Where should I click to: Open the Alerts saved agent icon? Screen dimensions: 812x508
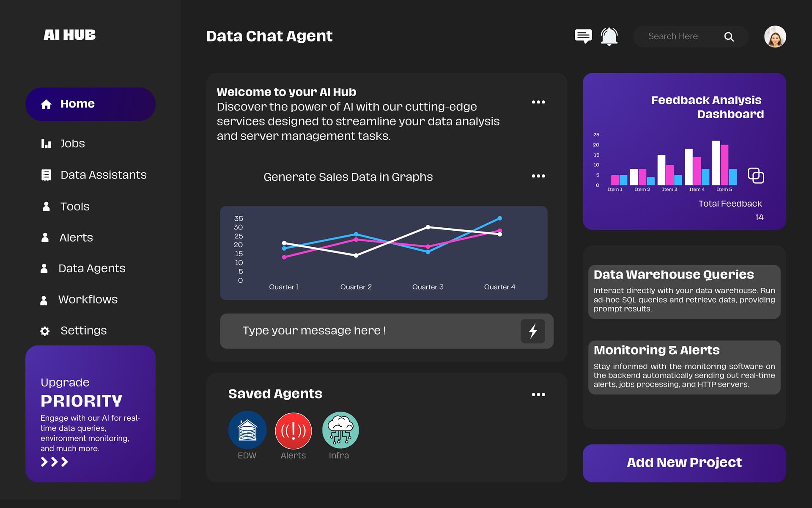tap(294, 431)
